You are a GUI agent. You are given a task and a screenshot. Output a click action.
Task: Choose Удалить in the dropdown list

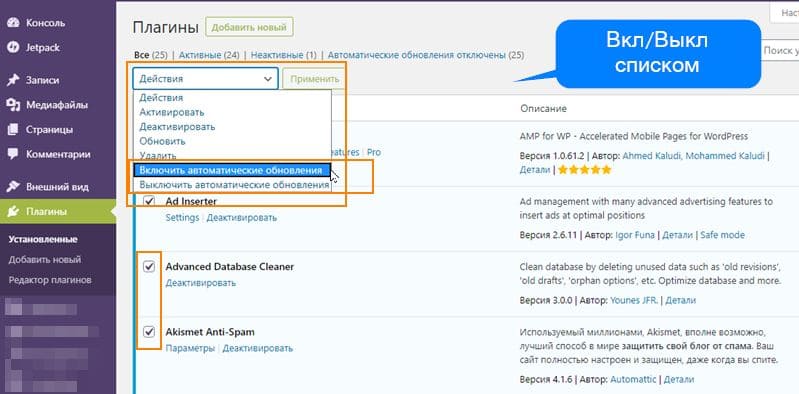coord(232,155)
